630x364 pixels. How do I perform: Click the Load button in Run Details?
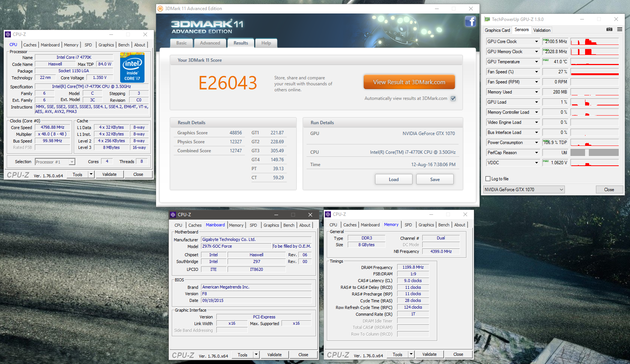click(393, 180)
